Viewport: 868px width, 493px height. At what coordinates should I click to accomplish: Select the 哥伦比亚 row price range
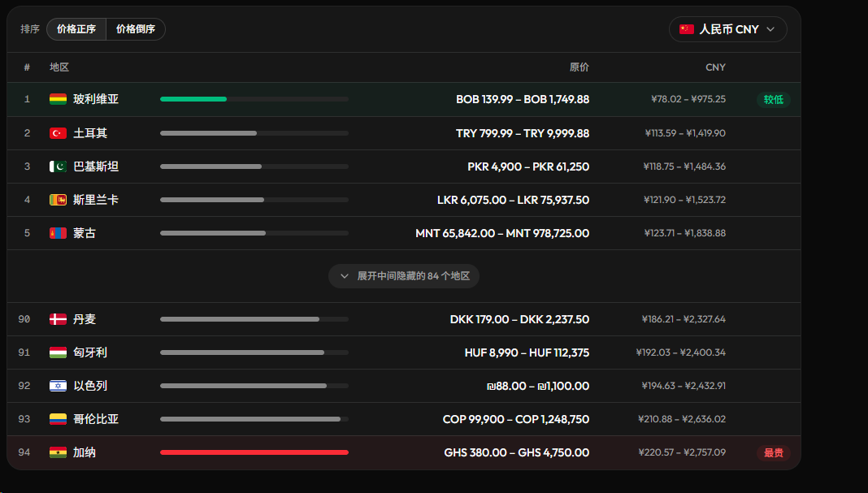pos(515,419)
